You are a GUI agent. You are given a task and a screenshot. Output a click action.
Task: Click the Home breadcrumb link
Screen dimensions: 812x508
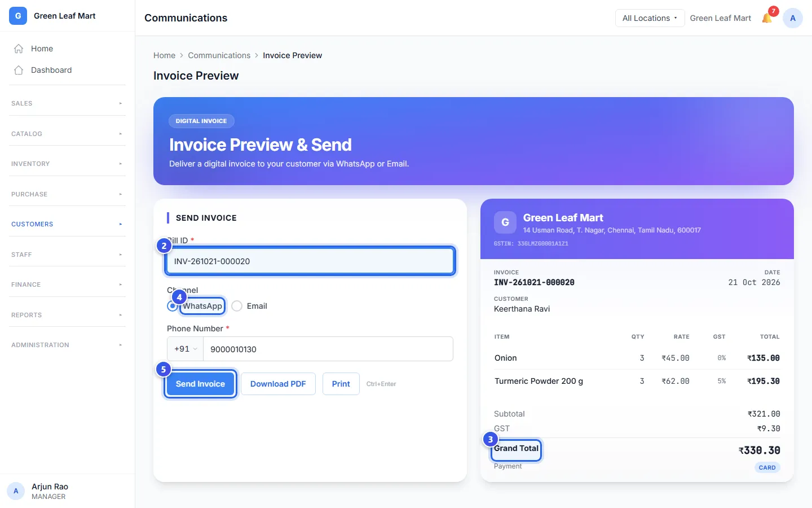pyautogui.click(x=164, y=55)
